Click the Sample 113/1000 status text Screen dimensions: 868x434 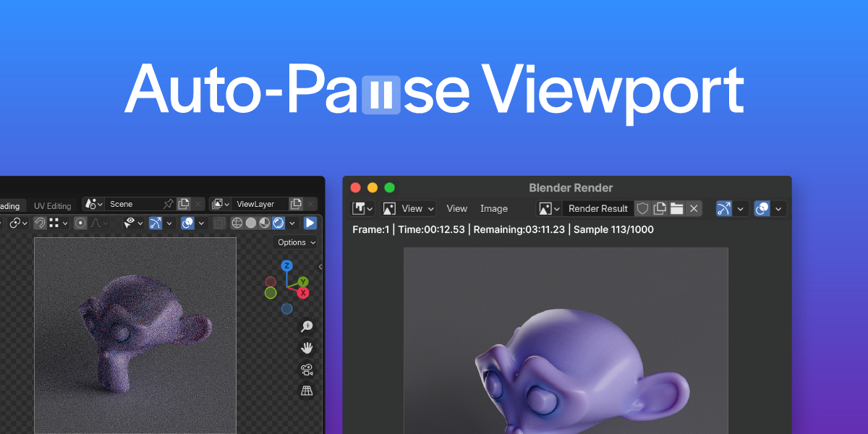[x=613, y=229]
